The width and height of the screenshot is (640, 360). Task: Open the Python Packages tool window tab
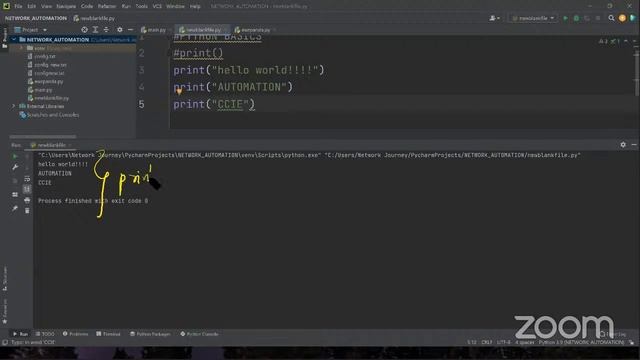[150, 334]
